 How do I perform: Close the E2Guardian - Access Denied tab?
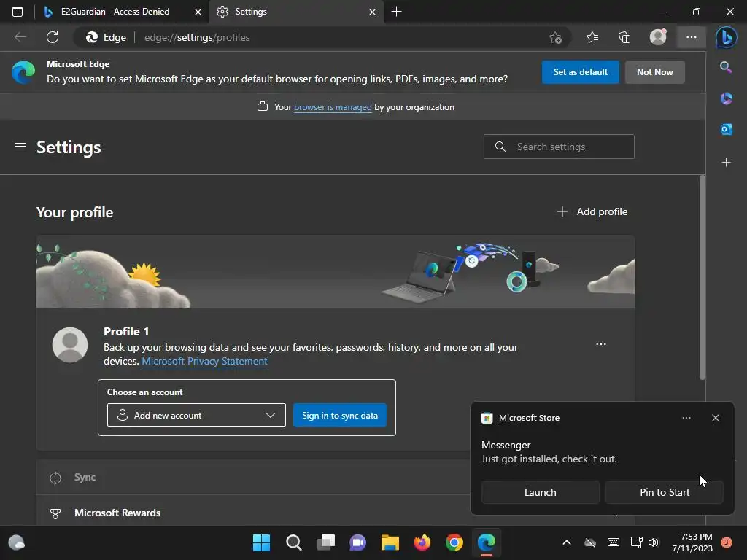coord(198,12)
